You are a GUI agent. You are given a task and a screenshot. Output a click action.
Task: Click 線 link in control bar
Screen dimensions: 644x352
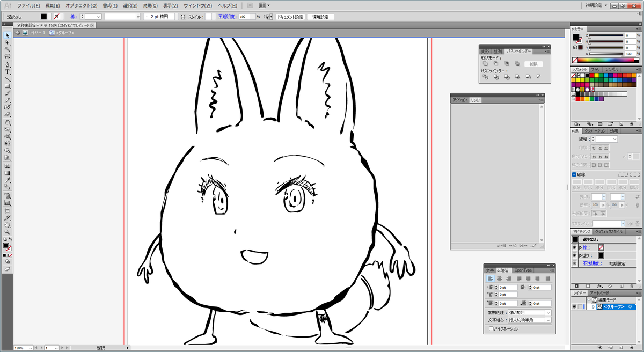74,17
